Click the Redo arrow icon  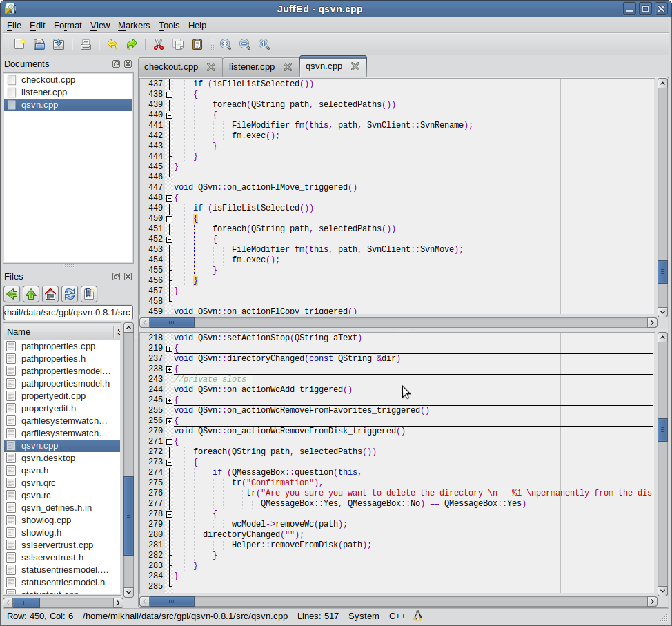132,44
